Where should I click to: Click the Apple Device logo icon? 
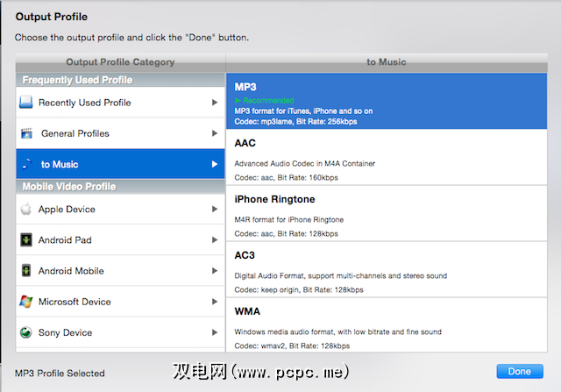(26, 209)
